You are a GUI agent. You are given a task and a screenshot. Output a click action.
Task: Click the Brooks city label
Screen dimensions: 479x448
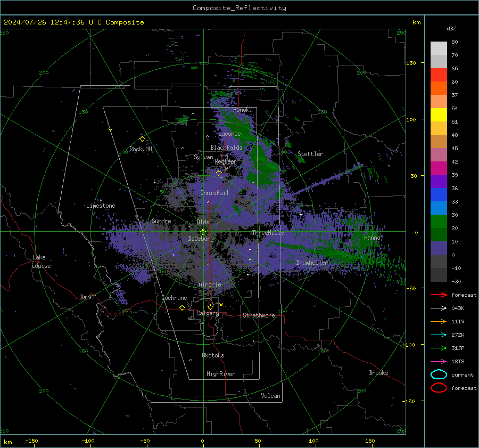pyautogui.click(x=378, y=373)
